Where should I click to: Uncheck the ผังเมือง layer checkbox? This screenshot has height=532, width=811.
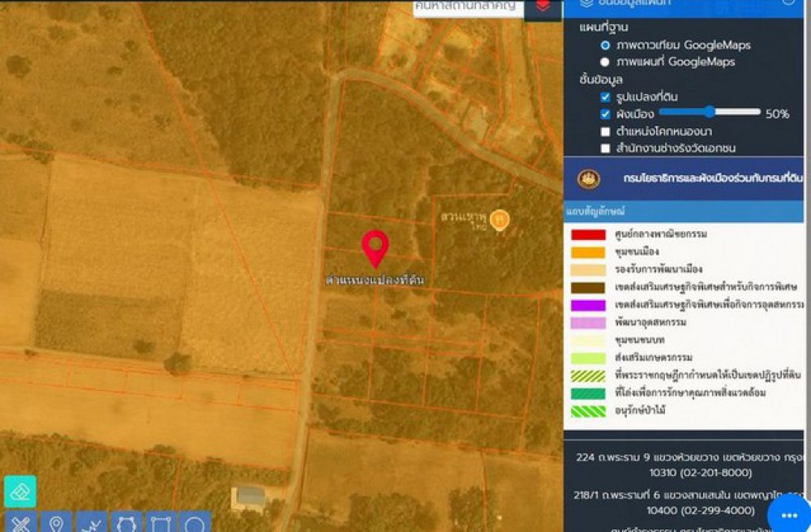605,114
